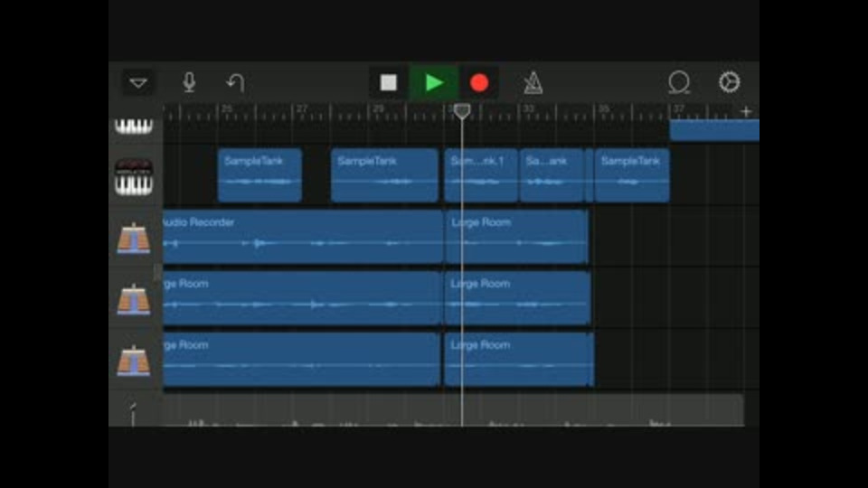Screen dimensions: 868x488
Task: Select the second Large Room track icon
Action: tap(134, 299)
